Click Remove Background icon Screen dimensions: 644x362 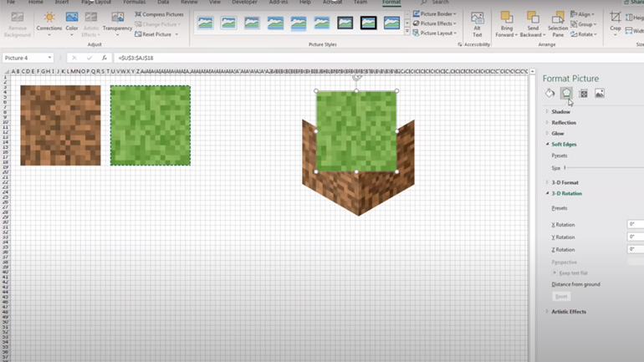pos(18,24)
